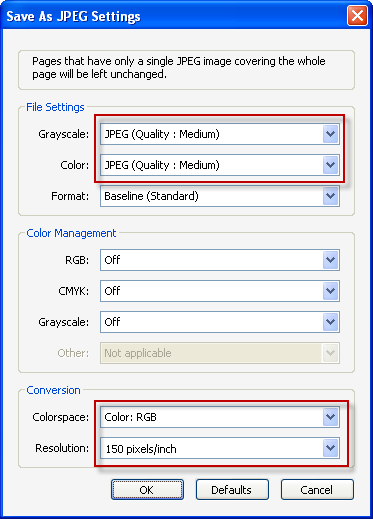
Task: Click the Baseline (Standard) format field
Action: (220, 196)
